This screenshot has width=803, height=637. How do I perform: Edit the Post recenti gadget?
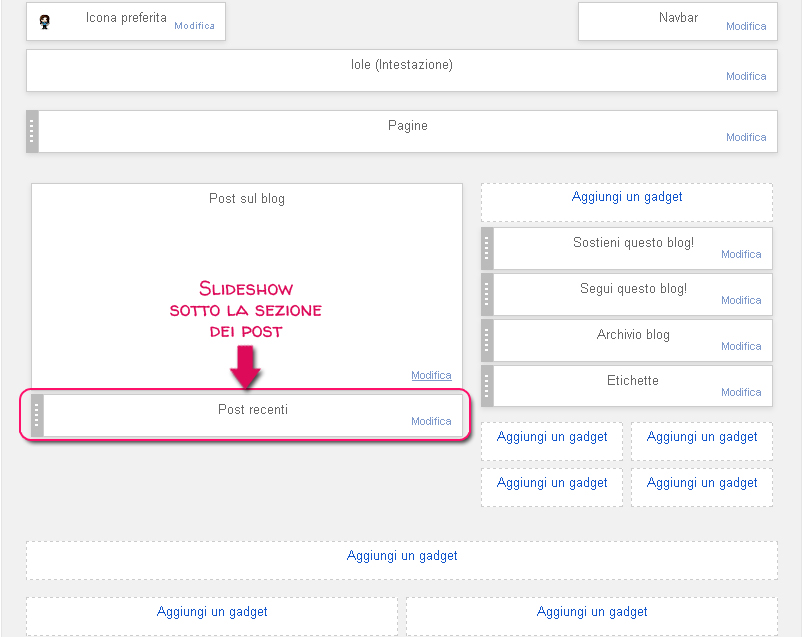click(431, 421)
